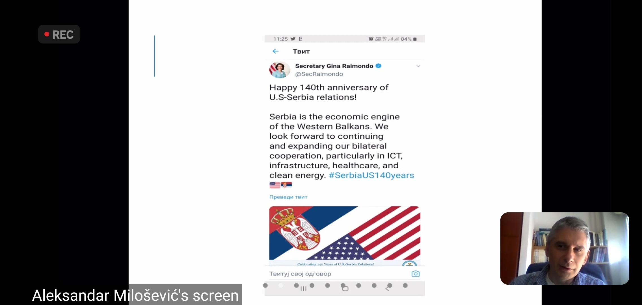
Task: Click the battery icon in status bar
Action: tap(415, 39)
